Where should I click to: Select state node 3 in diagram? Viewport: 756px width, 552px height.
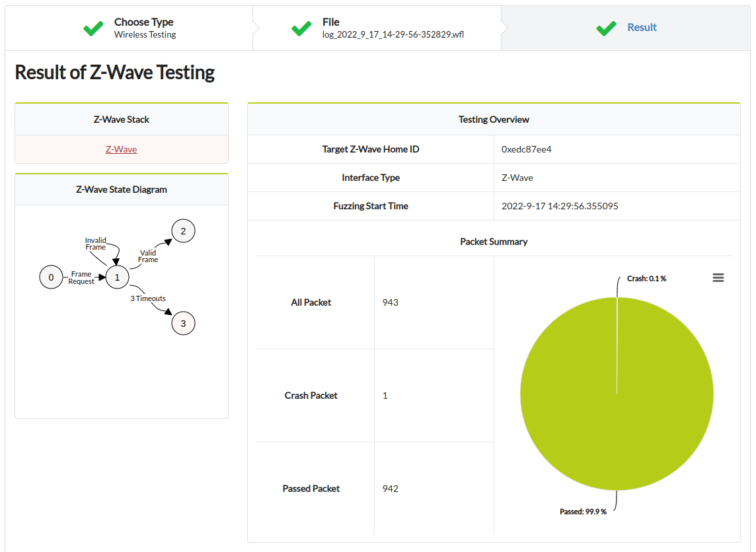(183, 324)
